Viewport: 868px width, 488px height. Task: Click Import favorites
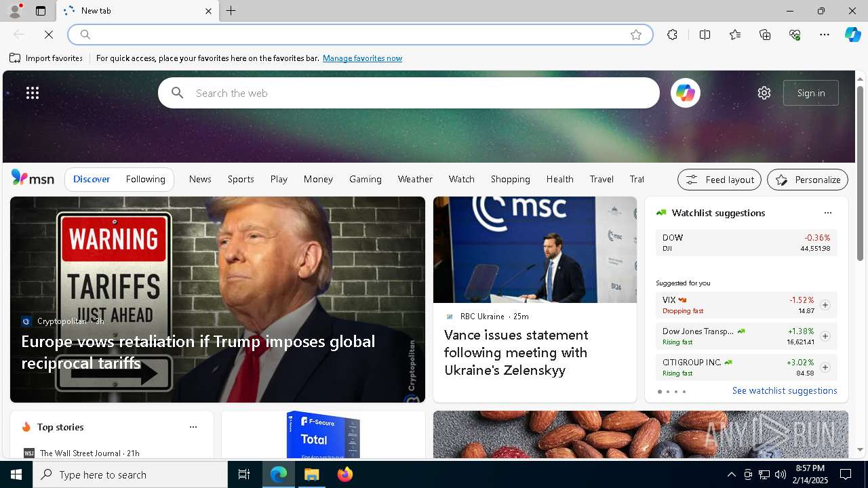coord(46,58)
